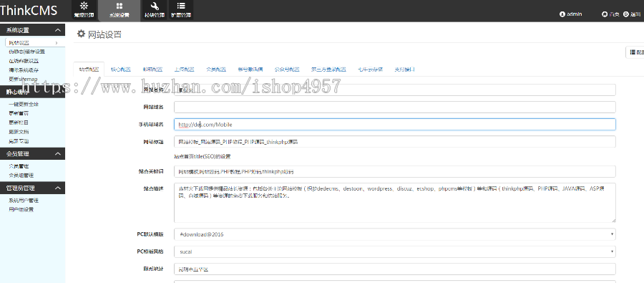The width and height of the screenshot is (644, 283).
Task: Open 常规管理 via its snowflake icon
Action: pos(84,6)
